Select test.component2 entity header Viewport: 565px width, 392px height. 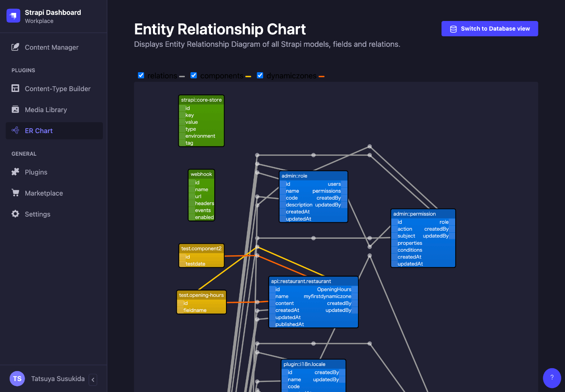click(x=201, y=249)
